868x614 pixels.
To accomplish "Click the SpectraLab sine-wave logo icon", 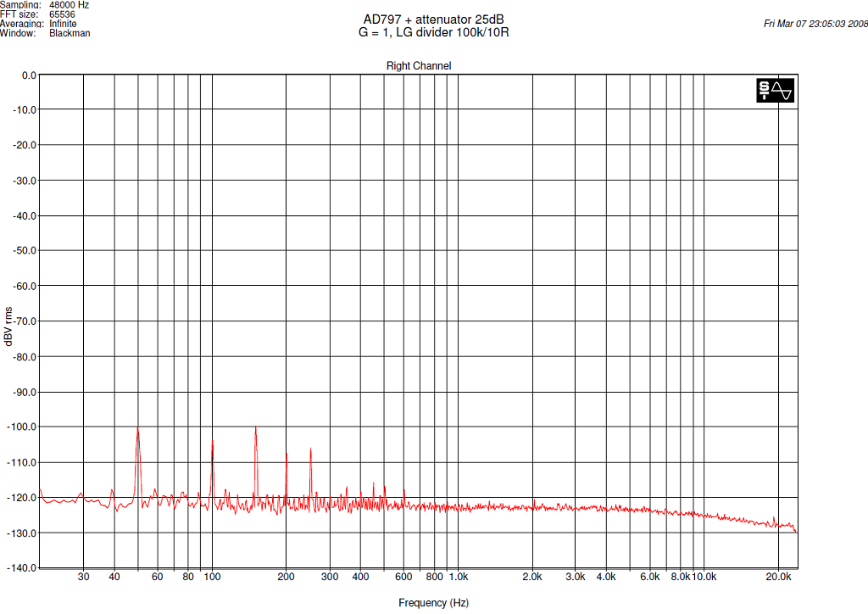I will [775, 90].
